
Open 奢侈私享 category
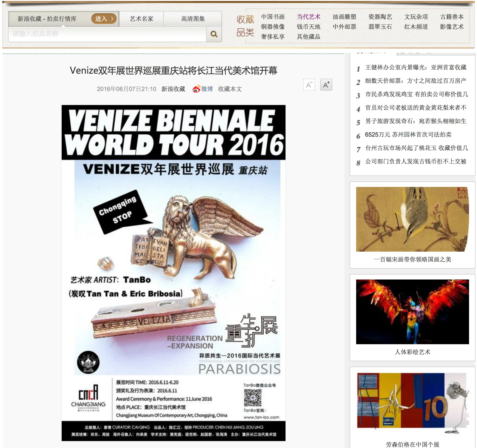click(x=273, y=37)
